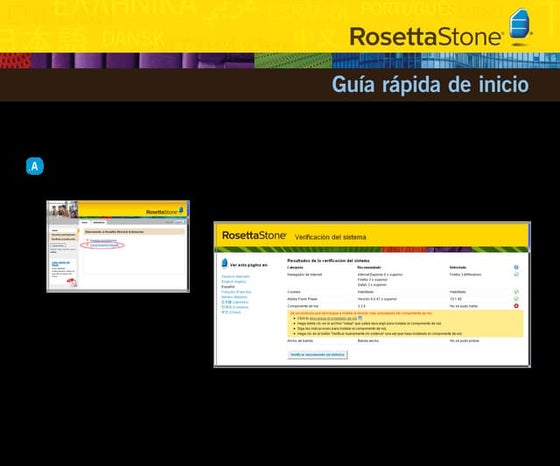Select the Deutsch (Alemán) language link

coord(235,276)
